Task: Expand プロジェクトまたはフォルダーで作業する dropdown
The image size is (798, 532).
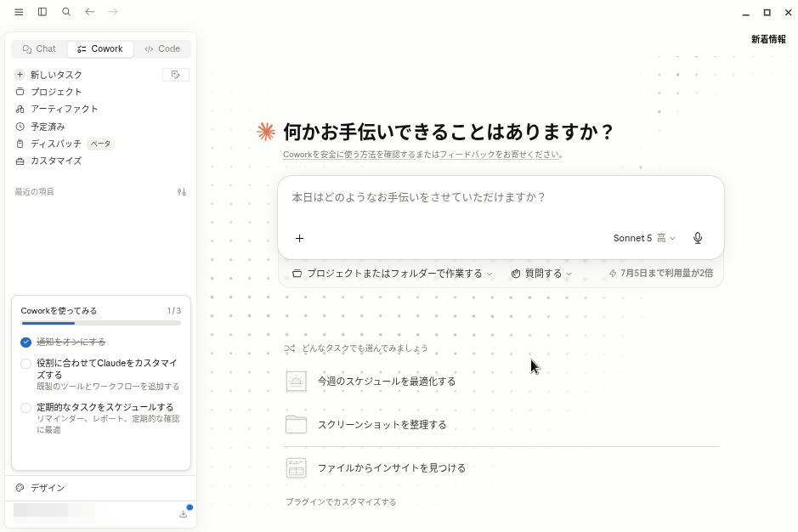Action: pyautogui.click(x=393, y=274)
